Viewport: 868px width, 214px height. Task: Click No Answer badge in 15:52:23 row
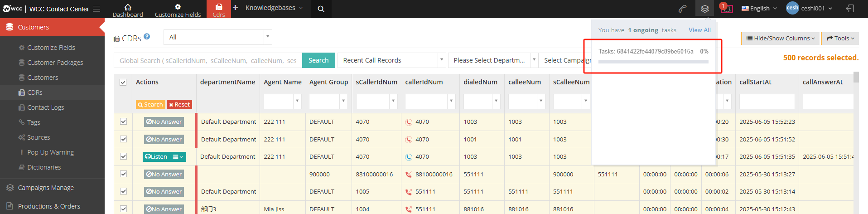pos(164,122)
